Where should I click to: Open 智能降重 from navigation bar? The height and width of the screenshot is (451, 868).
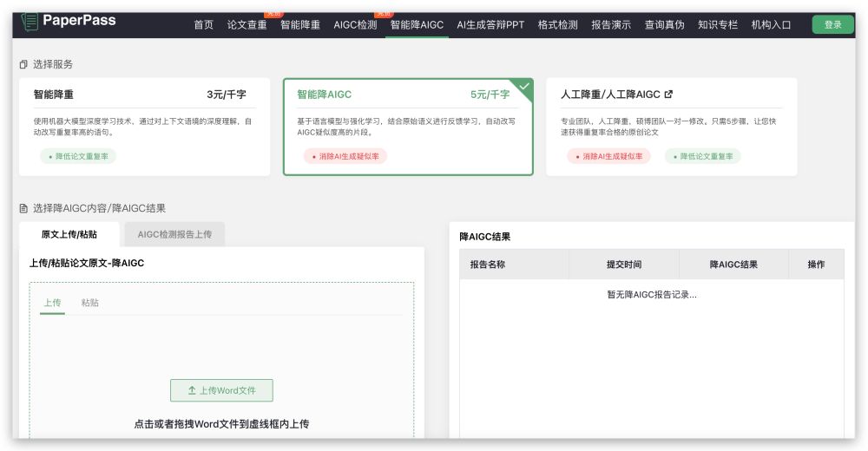(x=300, y=25)
